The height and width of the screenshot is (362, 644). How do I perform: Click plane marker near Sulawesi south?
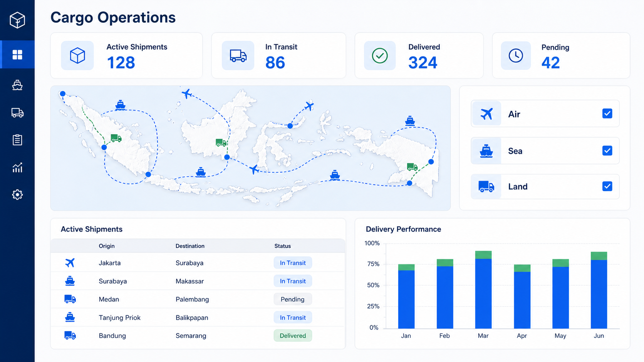(x=254, y=169)
